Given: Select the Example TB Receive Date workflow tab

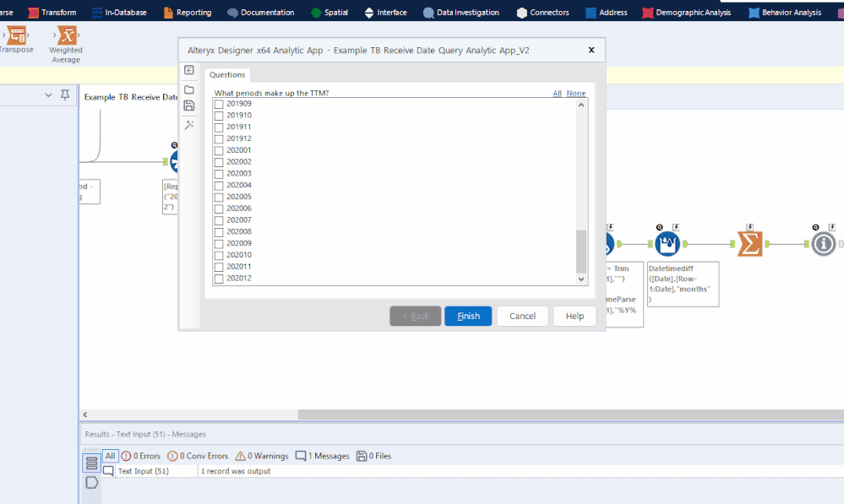Looking at the screenshot, I should (x=131, y=97).
